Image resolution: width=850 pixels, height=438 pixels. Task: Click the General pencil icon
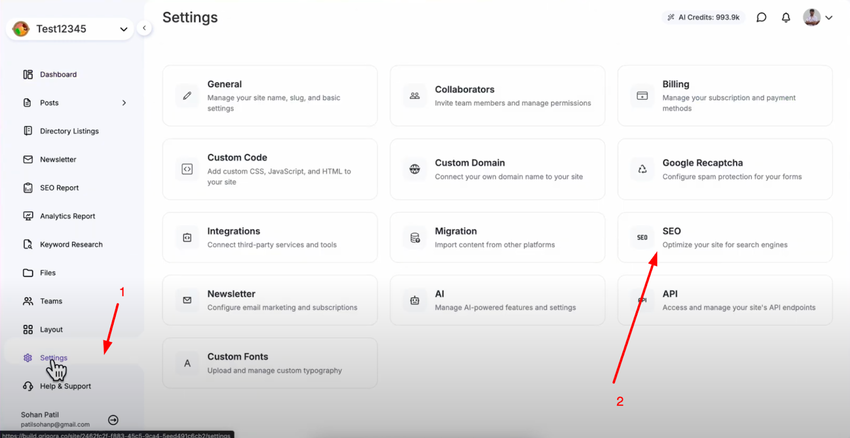coord(187,96)
